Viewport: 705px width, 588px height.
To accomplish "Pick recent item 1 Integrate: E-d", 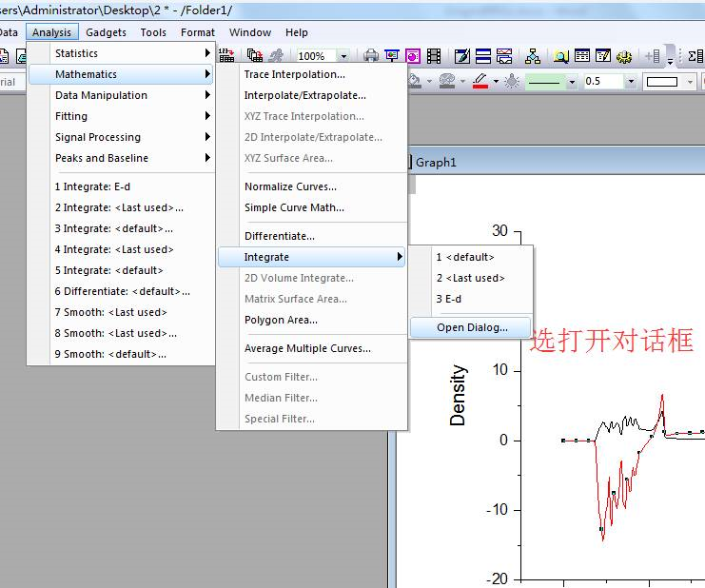I will [x=92, y=186].
